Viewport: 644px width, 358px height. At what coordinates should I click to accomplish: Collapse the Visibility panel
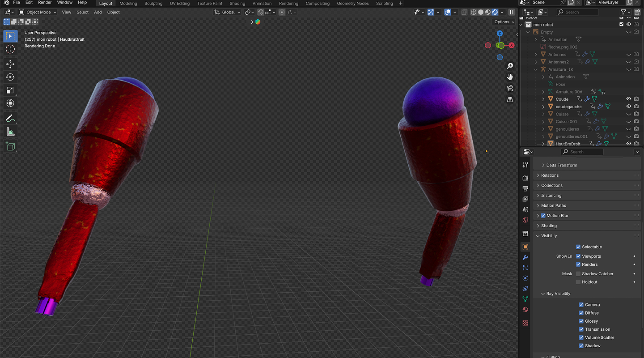click(549, 236)
